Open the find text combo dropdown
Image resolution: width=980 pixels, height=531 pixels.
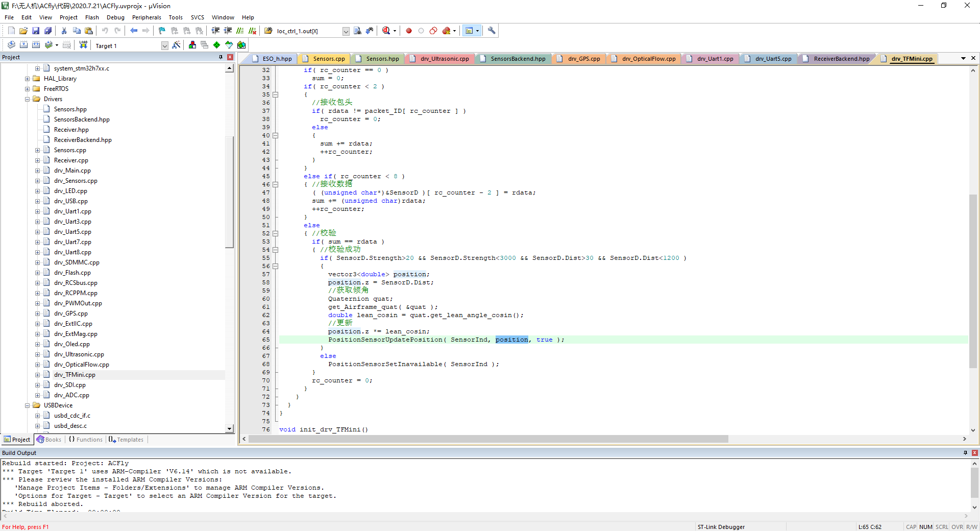point(346,31)
